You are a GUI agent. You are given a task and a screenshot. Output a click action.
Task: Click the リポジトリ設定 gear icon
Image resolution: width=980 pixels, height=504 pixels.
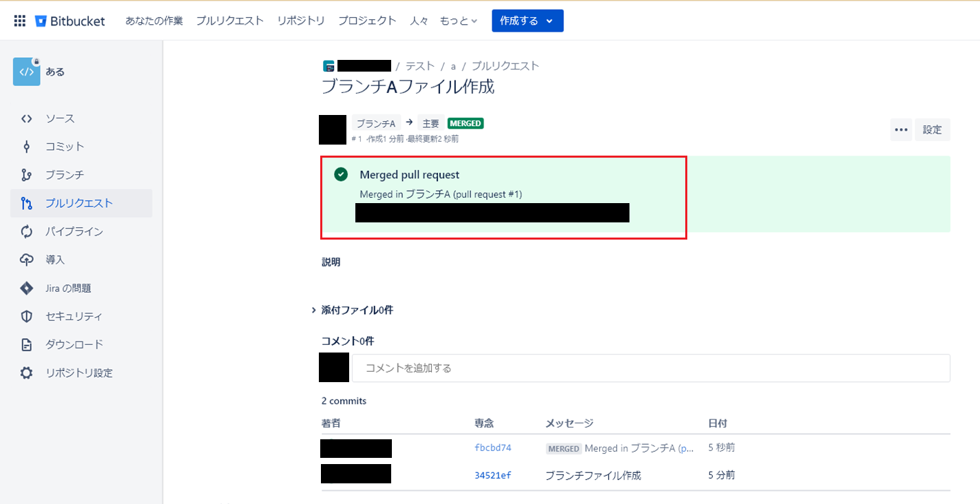coord(26,372)
